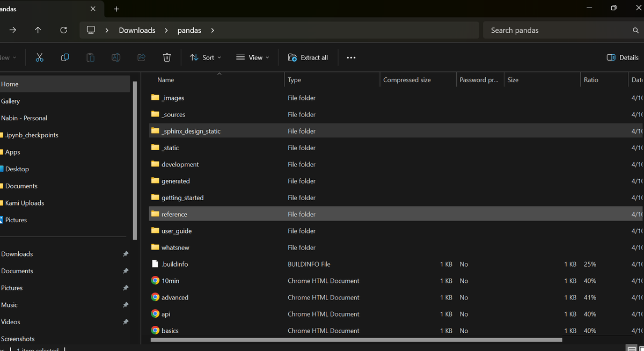Click the Forward navigation arrow
The width and height of the screenshot is (644, 351).
[12, 30]
